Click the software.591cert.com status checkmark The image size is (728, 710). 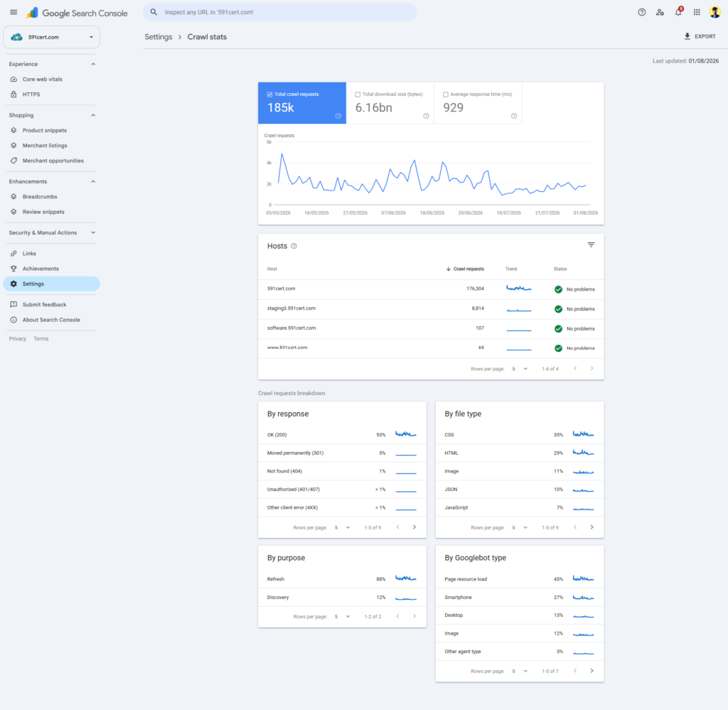pyautogui.click(x=558, y=328)
